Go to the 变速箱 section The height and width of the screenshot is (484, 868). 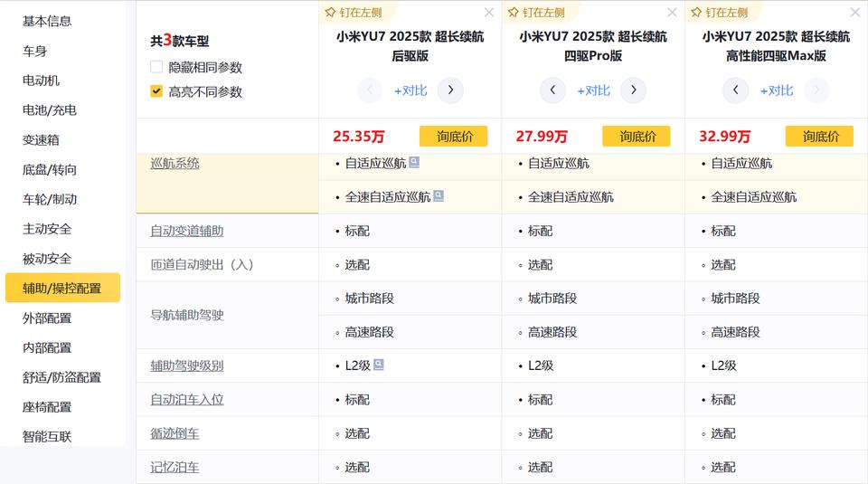pyautogui.click(x=41, y=139)
